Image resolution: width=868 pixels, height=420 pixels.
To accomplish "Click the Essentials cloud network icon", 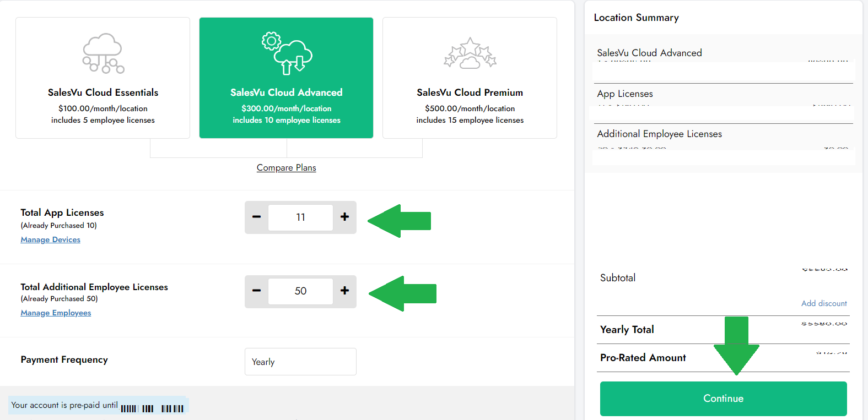I will point(103,53).
